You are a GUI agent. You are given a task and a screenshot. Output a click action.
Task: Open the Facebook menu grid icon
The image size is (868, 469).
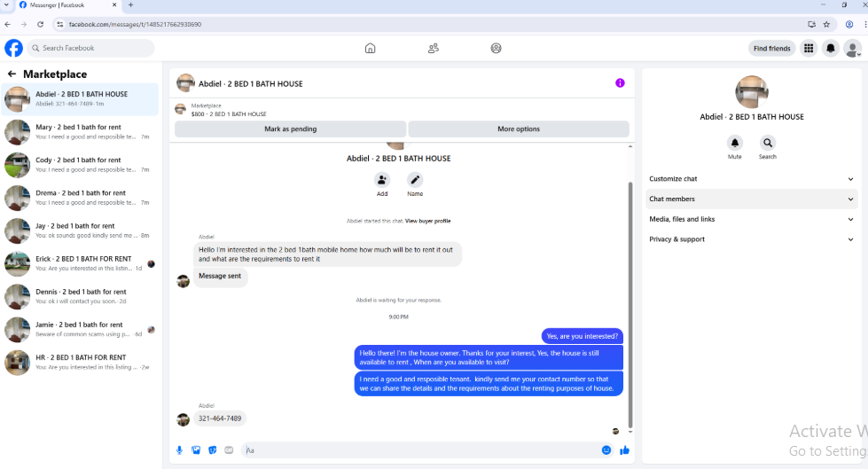(x=809, y=48)
